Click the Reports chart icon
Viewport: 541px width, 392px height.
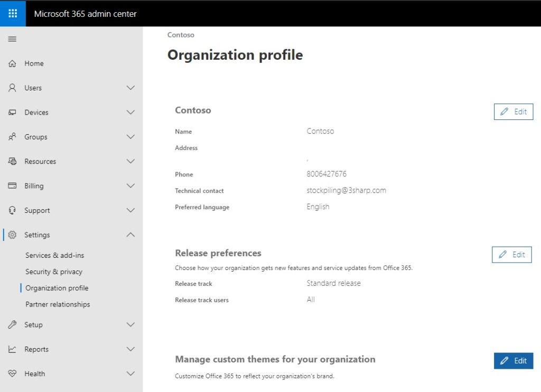[x=12, y=349]
